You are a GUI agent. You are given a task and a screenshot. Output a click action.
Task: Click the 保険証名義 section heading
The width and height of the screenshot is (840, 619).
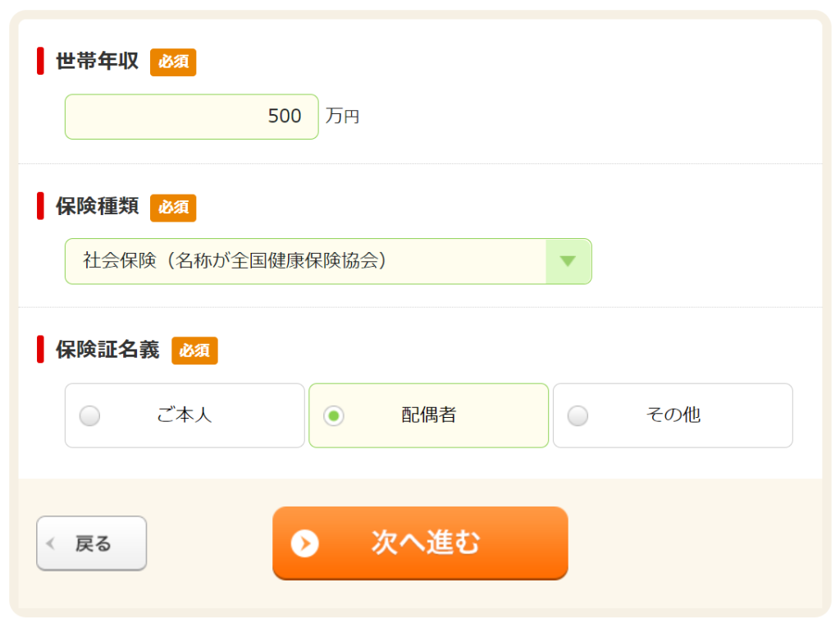[107, 350]
